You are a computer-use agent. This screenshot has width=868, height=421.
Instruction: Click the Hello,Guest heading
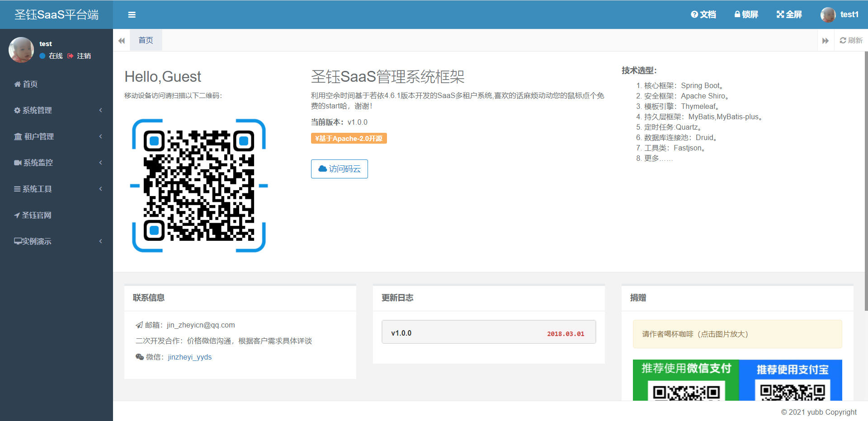(163, 77)
